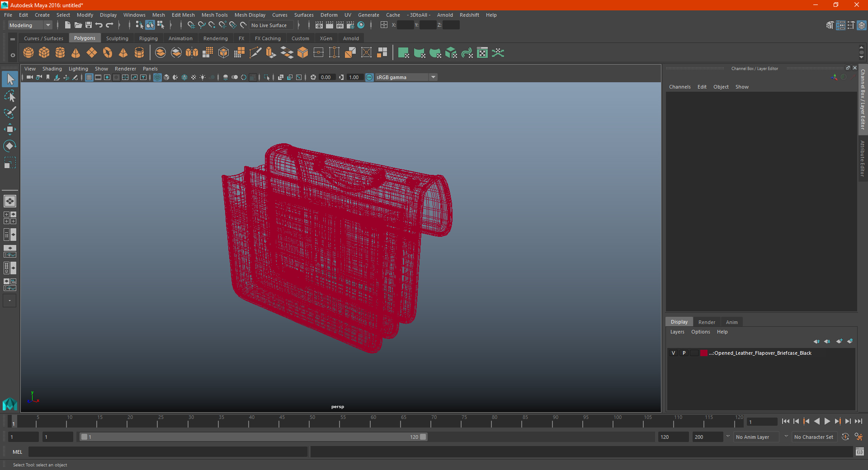
Task: Jump to start of playback range
Action: pyautogui.click(x=785, y=421)
